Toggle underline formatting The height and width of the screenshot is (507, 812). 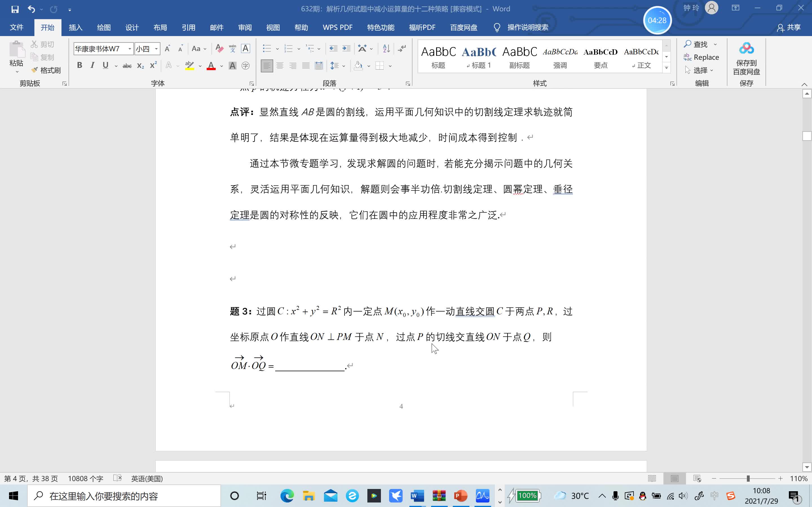[x=105, y=65]
